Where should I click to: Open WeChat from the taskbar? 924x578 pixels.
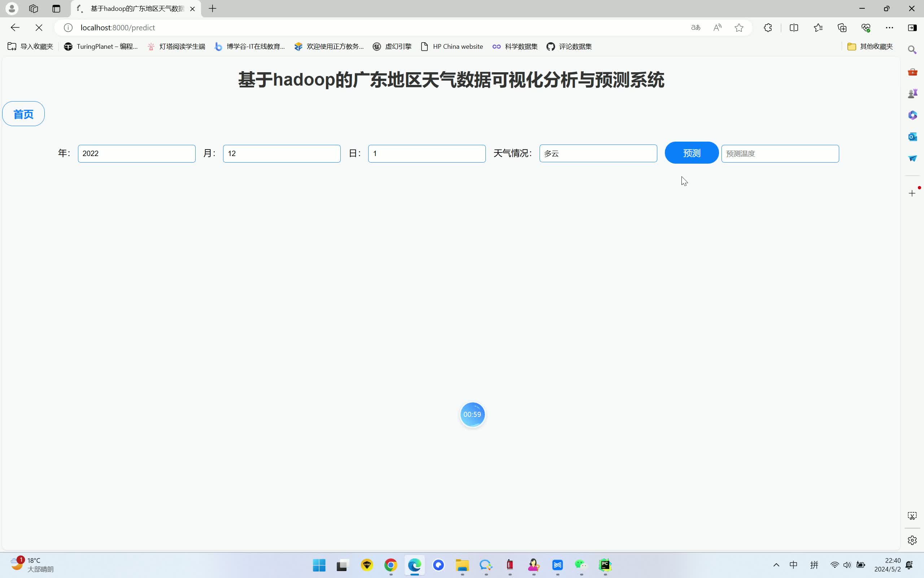point(581,565)
